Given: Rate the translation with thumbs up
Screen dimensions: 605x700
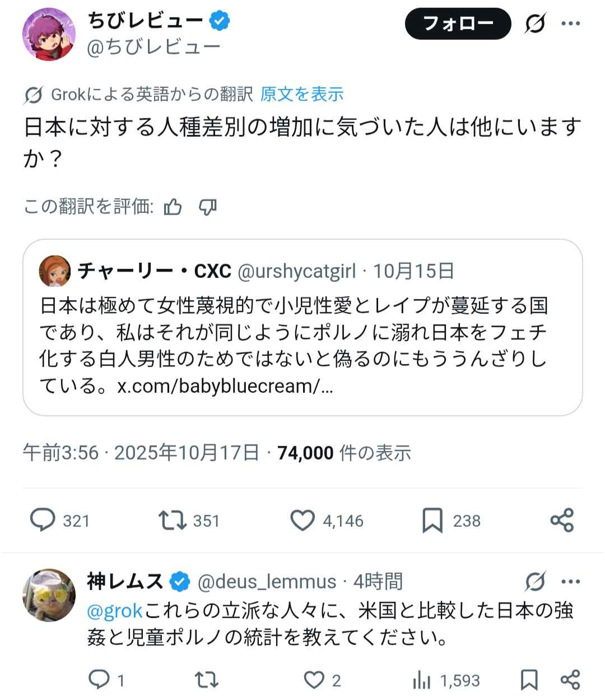Looking at the screenshot, I should tap(173, 207).
